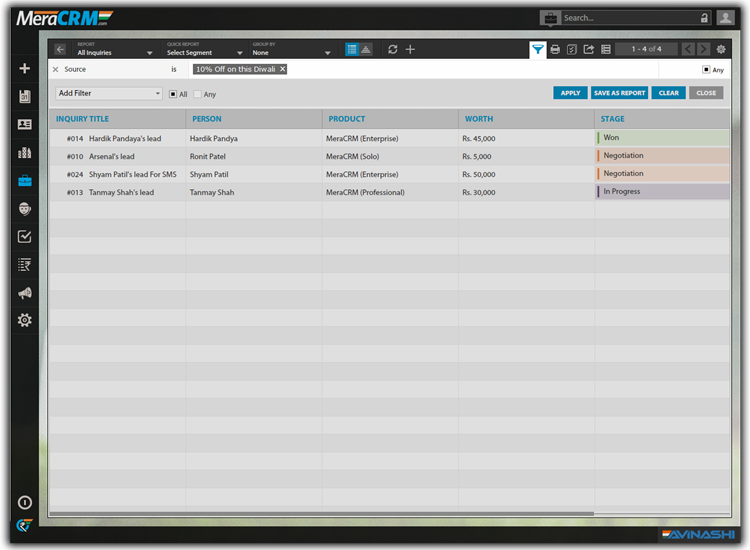The height and width of the screenshot is (550, 750).
Task: Switch to the list grid view icon
Action: tap(352, 49)
